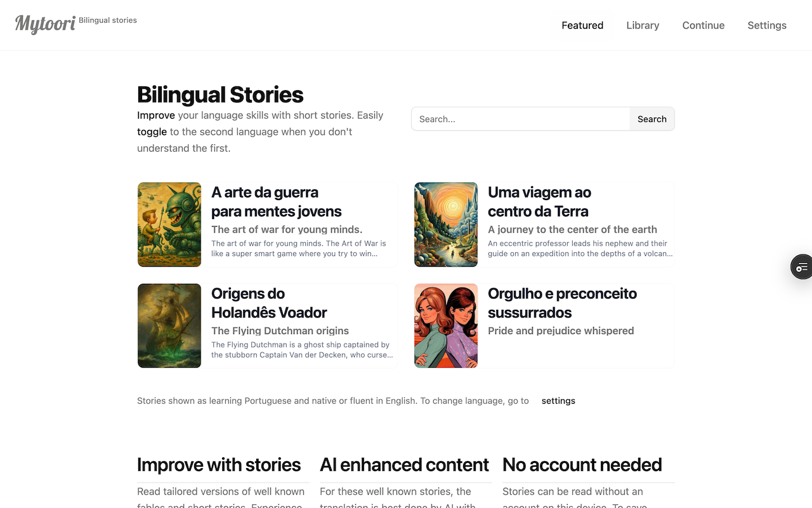Open the Flying Dutchman ship thumbnail
Screen dimensions: 812x508
point(169,326)
